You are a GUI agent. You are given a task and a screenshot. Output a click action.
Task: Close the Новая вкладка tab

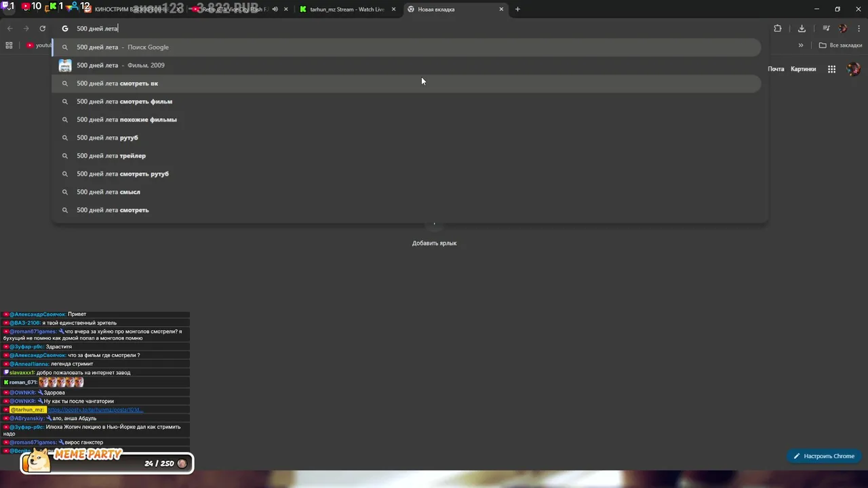pos(501,9)
